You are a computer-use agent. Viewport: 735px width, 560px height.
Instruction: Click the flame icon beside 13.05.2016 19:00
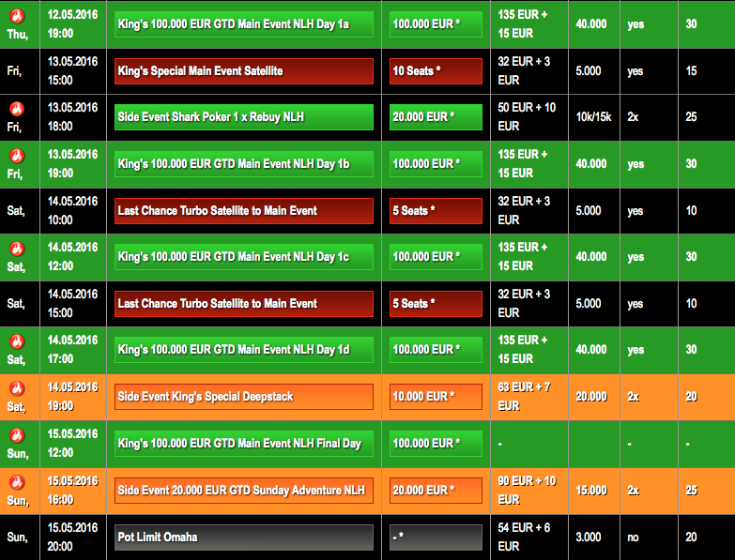click(17, 156)
